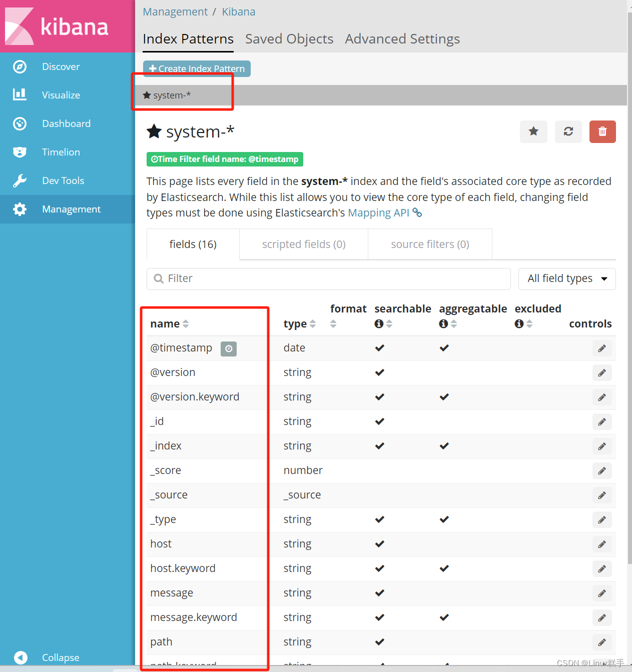Click the page vertical scrollbar
Screen dimensions: 632x672
[x=629, y=288]
